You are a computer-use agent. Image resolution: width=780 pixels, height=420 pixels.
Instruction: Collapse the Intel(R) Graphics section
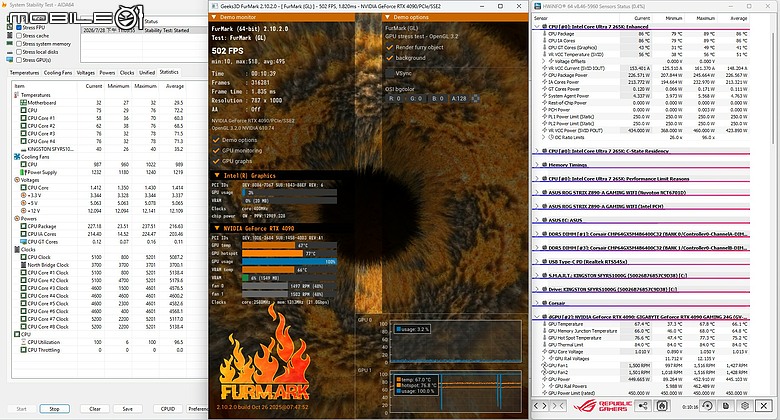click(x=217, y=176)
